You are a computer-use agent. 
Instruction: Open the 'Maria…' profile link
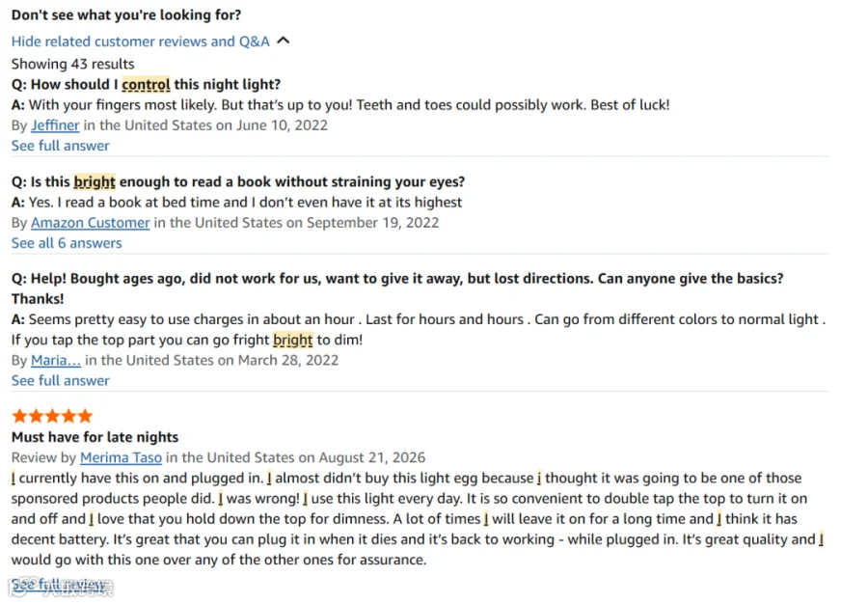tap(56, 361)
